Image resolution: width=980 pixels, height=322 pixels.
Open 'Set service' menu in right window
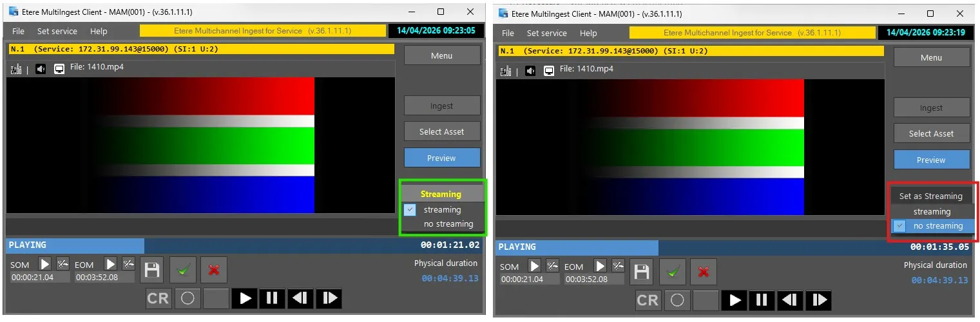point(546,33)
